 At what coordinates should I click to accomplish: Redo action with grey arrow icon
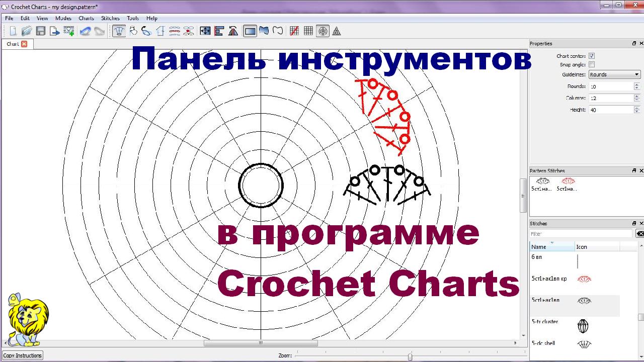[100, 31]
